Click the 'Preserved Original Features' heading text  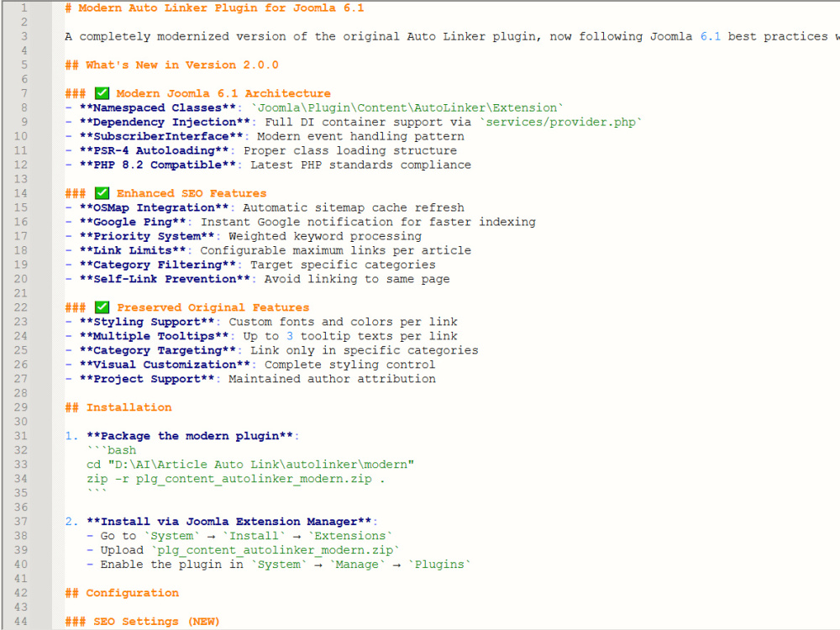213,307
